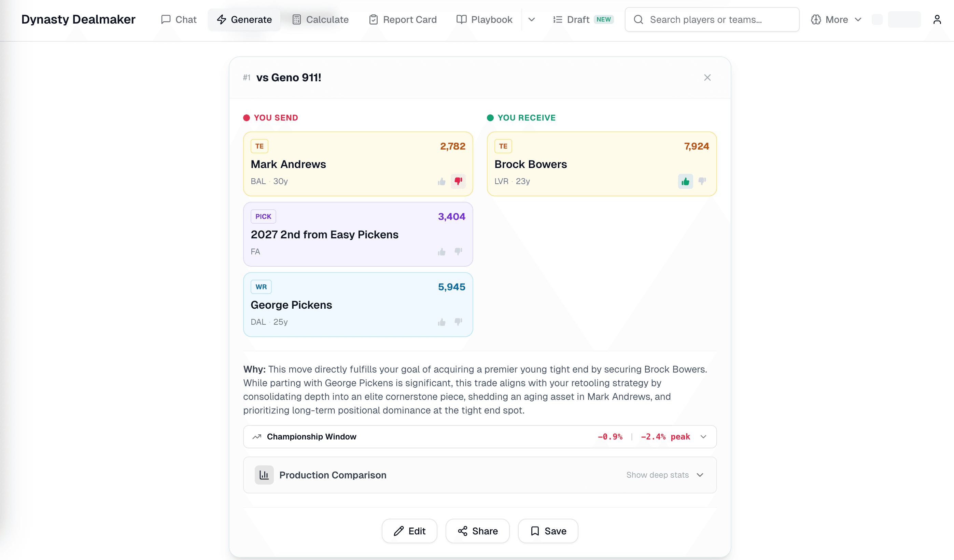The image size is (954, 560).
Task: Expand the Playbook dropdown chevron
Action: point(532,19)
